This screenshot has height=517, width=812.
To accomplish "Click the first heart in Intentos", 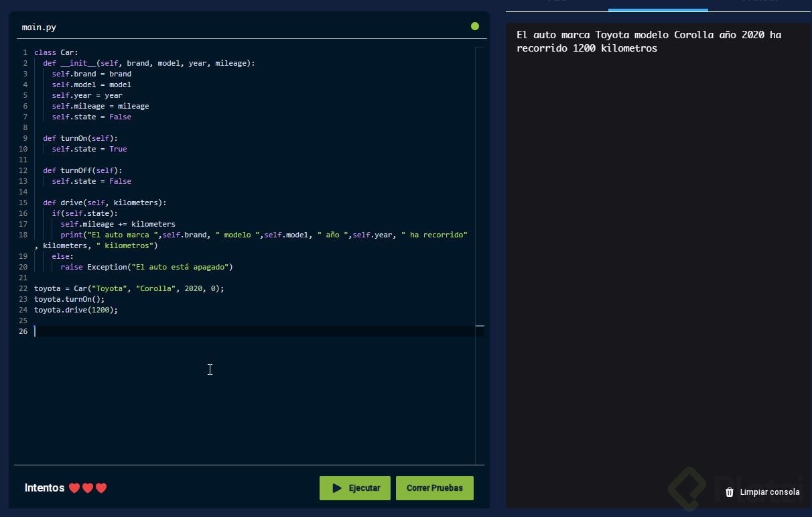I will click(x=74, y=488).
